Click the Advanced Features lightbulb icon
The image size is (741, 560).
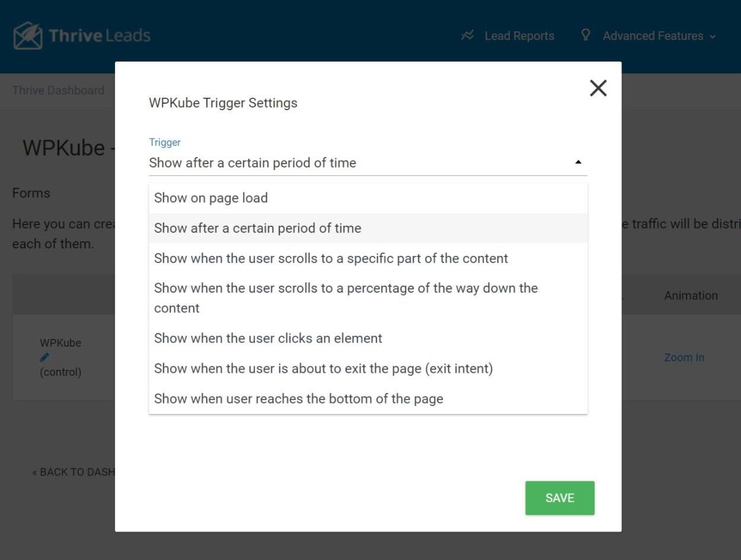pyautogui.click(x=586, y=35)
